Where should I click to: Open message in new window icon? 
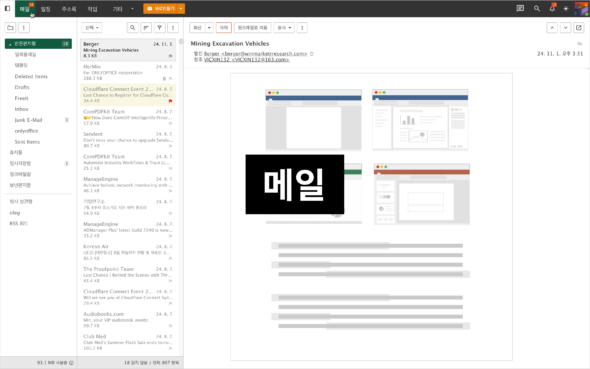(x=579, y=27)
